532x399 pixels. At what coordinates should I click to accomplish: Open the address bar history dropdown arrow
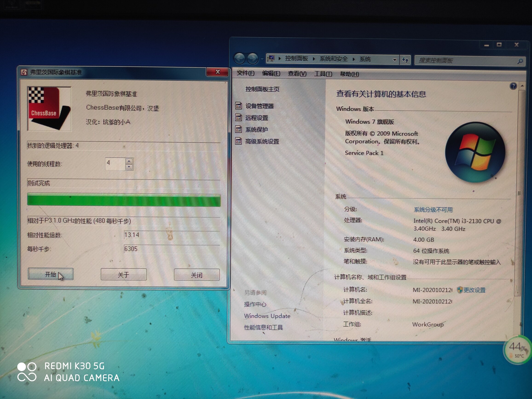(x=394, y=60)
